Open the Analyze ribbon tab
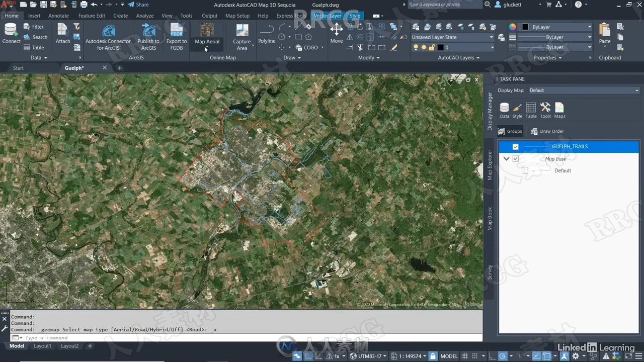The height and width of the screenshot is (362, 644). pos(145,16)
